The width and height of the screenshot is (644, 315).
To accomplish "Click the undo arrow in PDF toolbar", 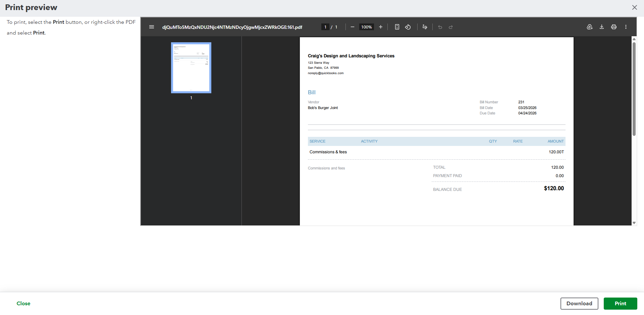I will pos(440,27).
